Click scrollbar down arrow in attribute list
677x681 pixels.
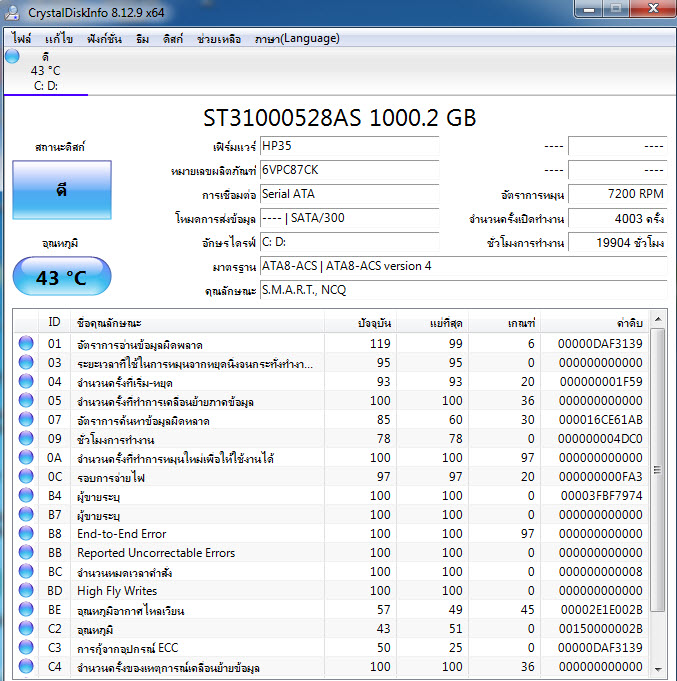click(x=657, y=668)
